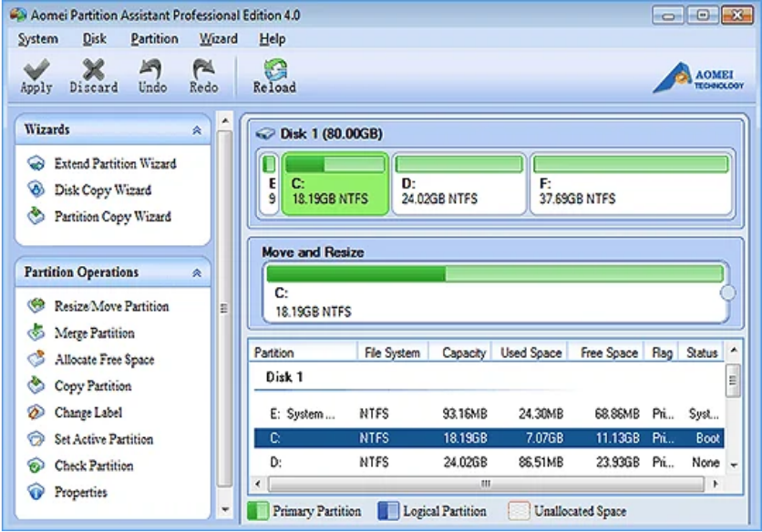Click the Allocate Free Space icon
Image resolution: width=762 pixels, height=532 pixels.
pos(36,359)
